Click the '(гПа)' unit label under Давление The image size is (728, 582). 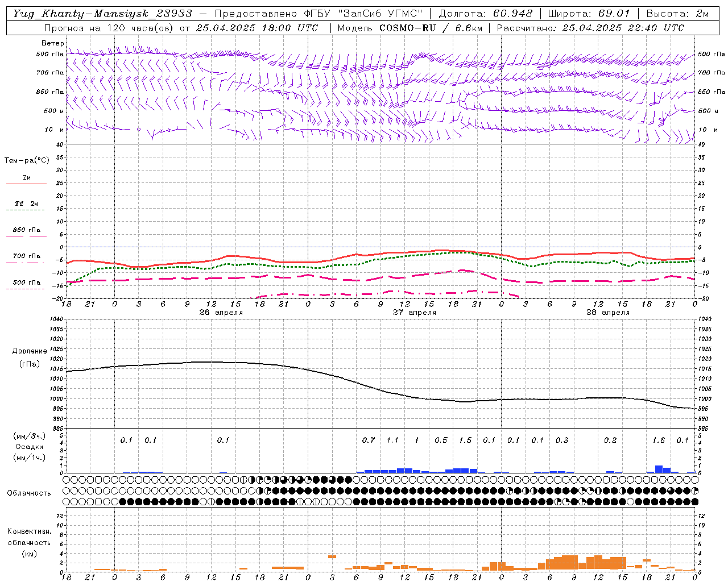30,364
